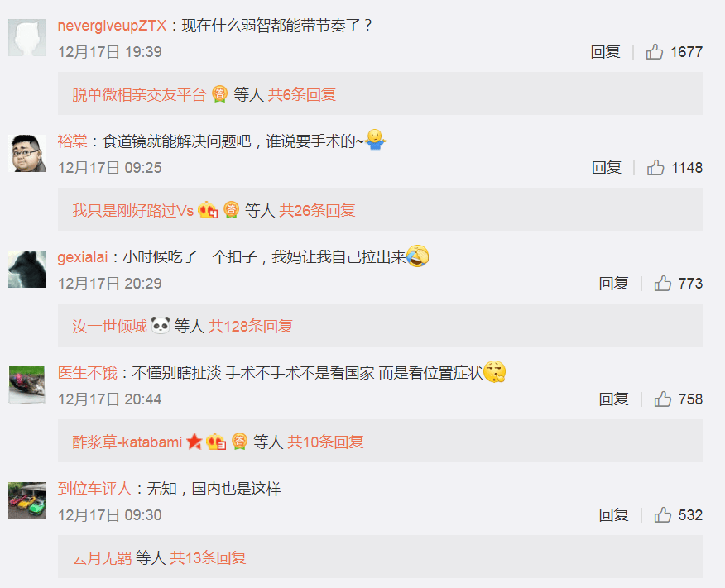The height and width of the screenshot is (588, 725).
Task: Expand the 共6条回复 replies thread
Action: (302, 94)
